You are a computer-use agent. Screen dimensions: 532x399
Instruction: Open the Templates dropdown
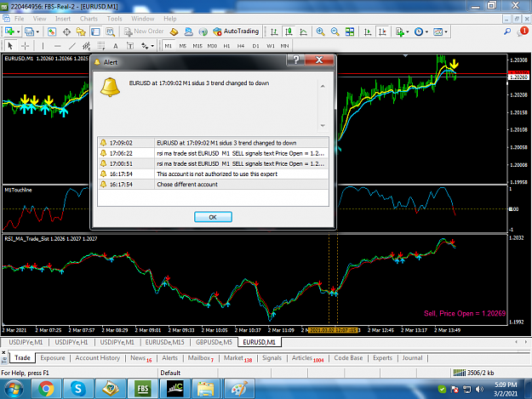(x=440, y=31)
